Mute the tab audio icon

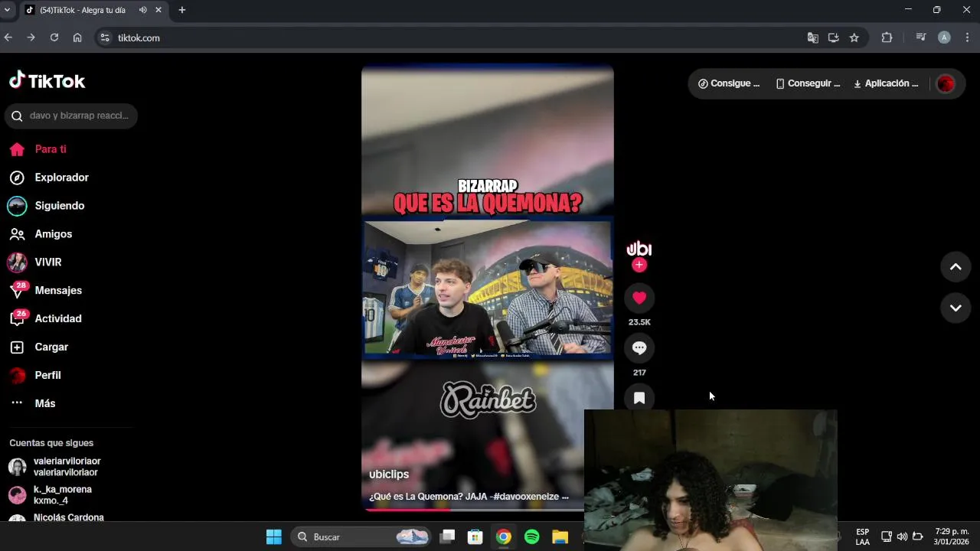click(x=142, y=10)
